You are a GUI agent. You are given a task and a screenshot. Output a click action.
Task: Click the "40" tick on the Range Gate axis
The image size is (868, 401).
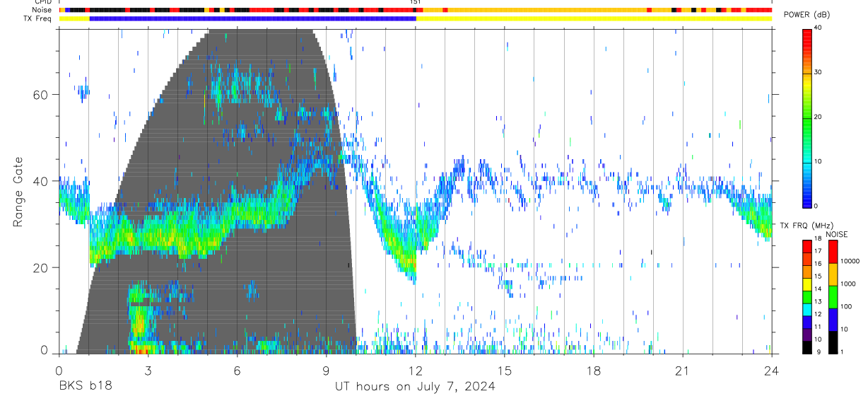(42, 181)
